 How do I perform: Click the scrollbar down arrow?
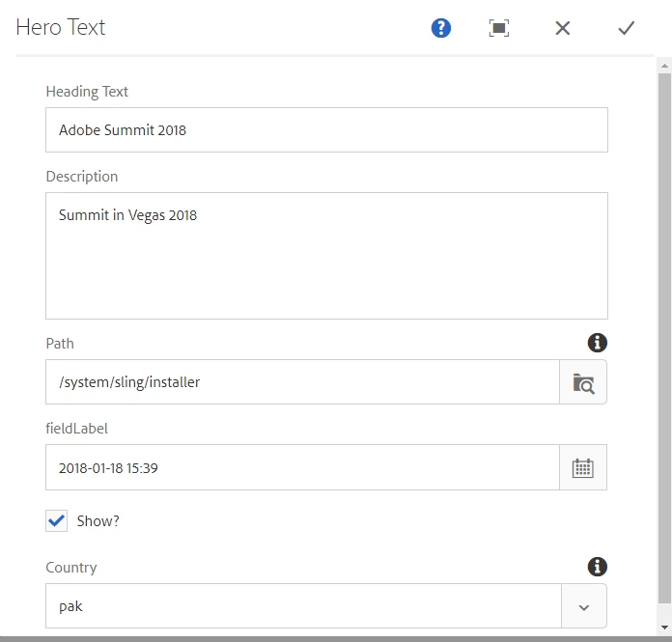pyautogui.click(x=664, y=628)
